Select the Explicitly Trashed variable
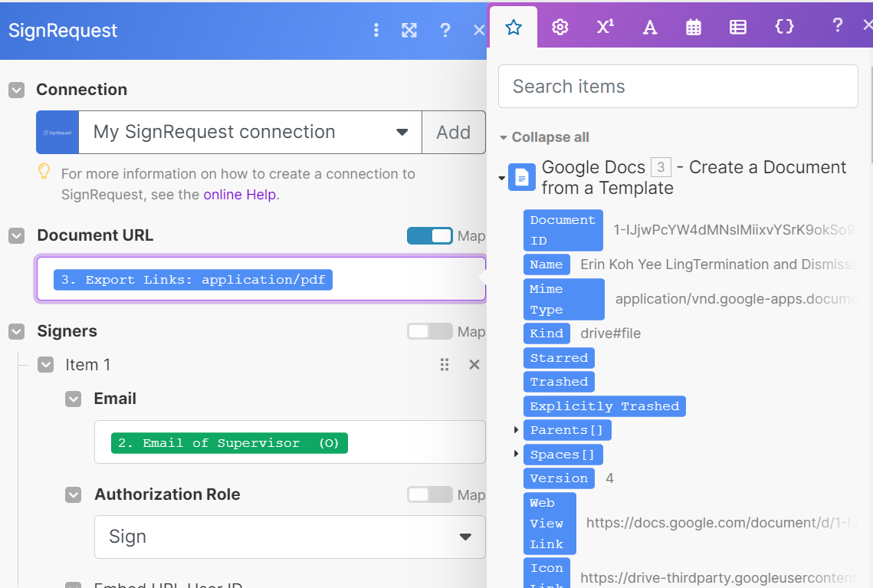This screenshot has height=588, width=873. click(x=605, y=406)
